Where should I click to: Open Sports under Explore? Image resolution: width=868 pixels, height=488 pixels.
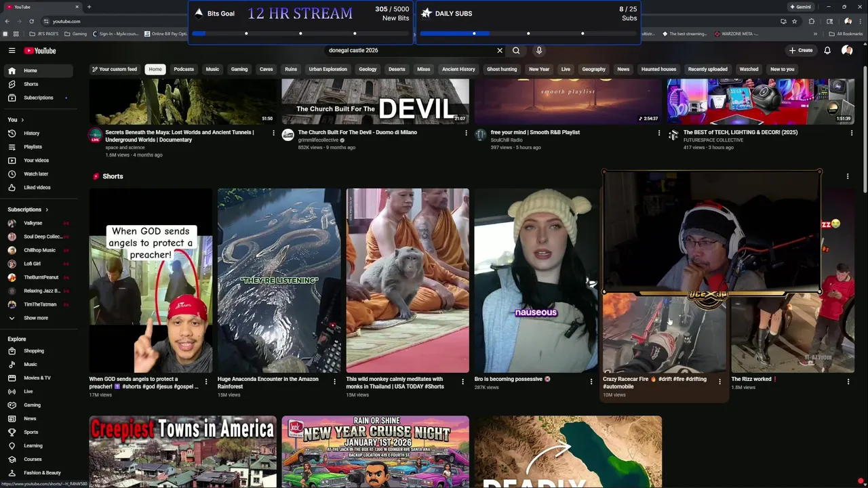(x=39, y=432)
